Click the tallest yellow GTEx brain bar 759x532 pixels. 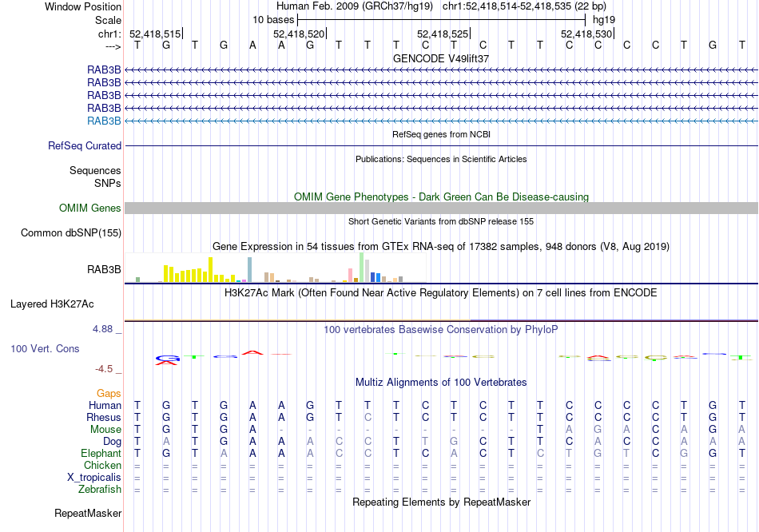pyautogui.click(x=211, y=270)
